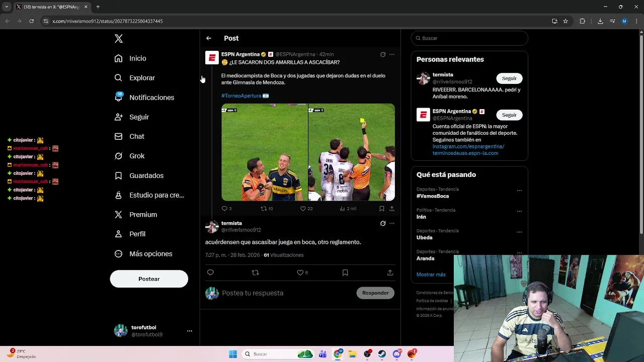
Task: Open more options on ESPN post
Action: (x=392, y=54)
